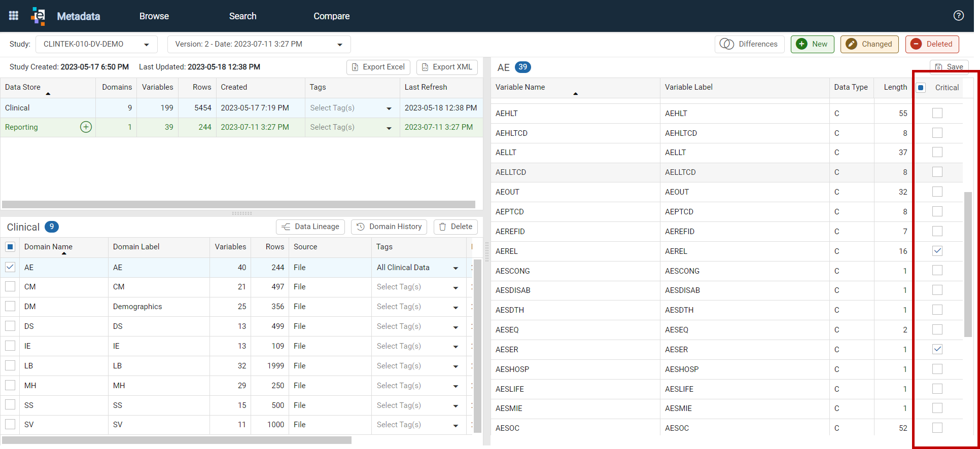Save critical variable changes
Screen dimensions: 980x449
pos(949,66)
